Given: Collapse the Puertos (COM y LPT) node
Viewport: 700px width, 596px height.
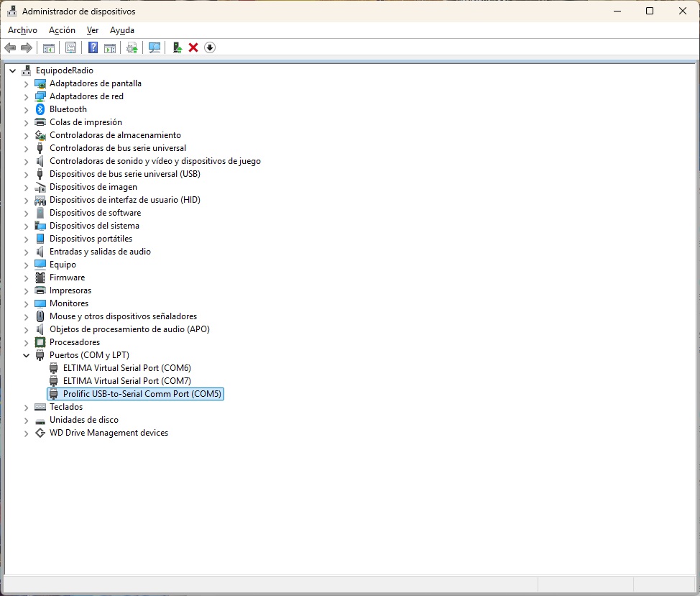Looking at the screenshot, I should 27,355.
